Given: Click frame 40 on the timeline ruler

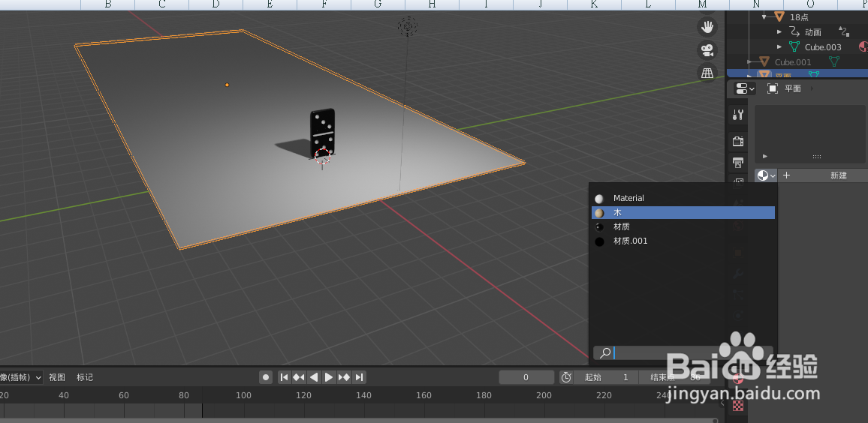Looking at the screenshot, I should click(x=64, y=395).
